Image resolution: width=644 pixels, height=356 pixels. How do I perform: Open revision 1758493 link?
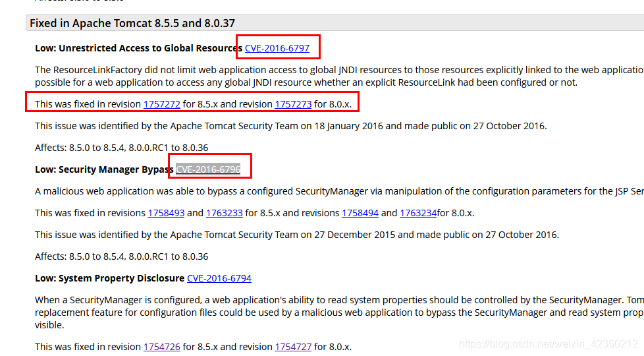(166, 213)
